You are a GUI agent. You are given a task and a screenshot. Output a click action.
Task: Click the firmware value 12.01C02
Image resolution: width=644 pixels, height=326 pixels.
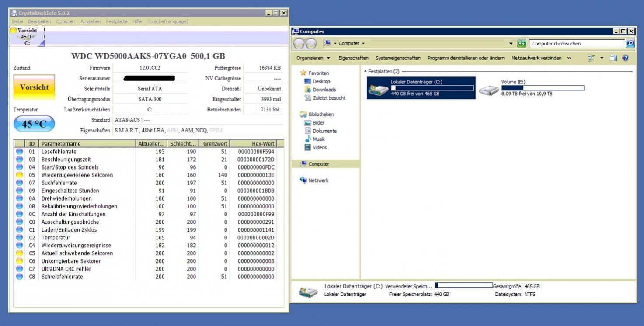pos(150,68)
